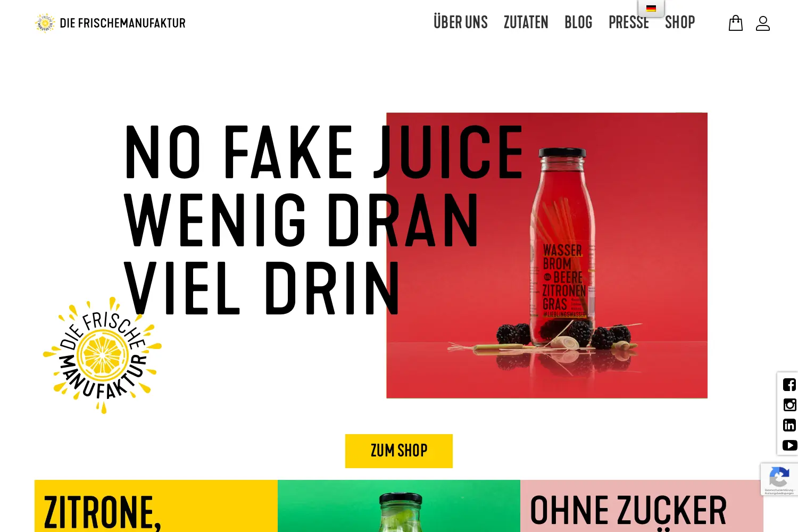Open the Blog menu item
The image size is (798, 532).
(578, 22)
